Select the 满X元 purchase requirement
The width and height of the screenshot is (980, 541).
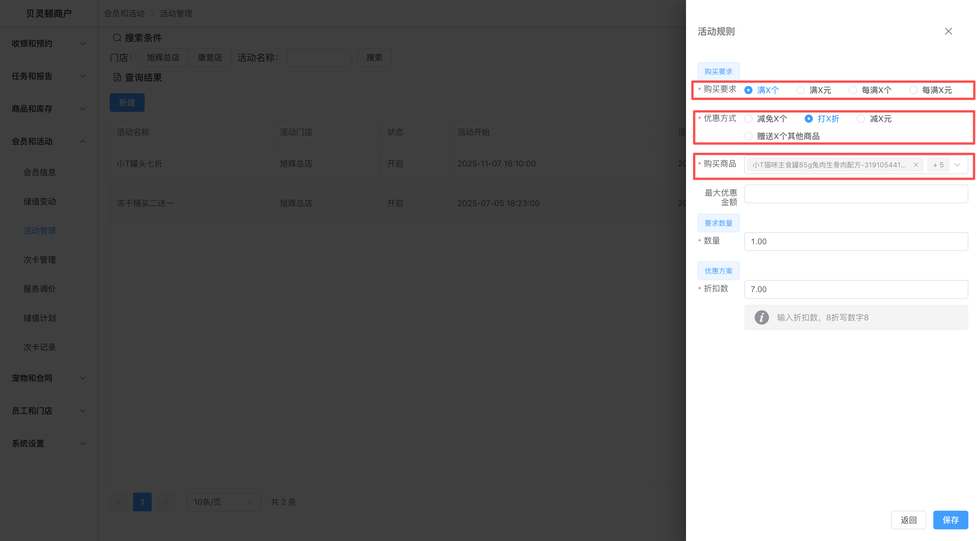pyautogui.click(x=800, y=90)
